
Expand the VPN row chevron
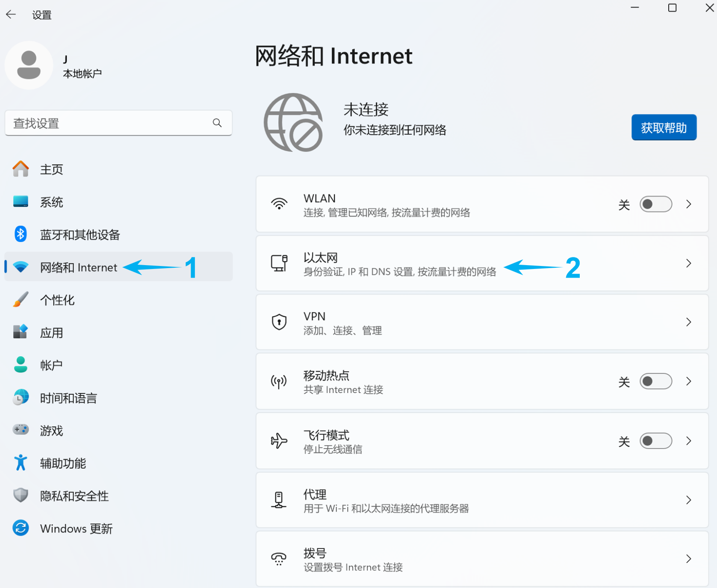tap(688, 322)
